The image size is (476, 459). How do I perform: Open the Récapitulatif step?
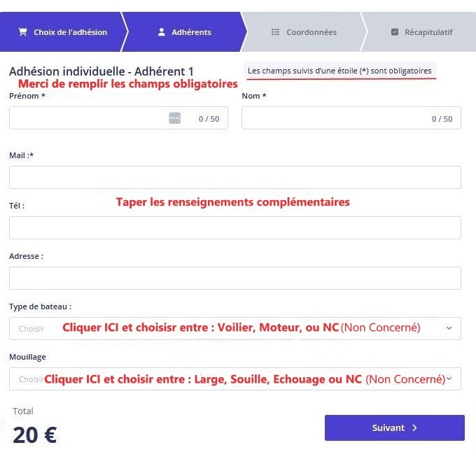[x=428, y=32]
